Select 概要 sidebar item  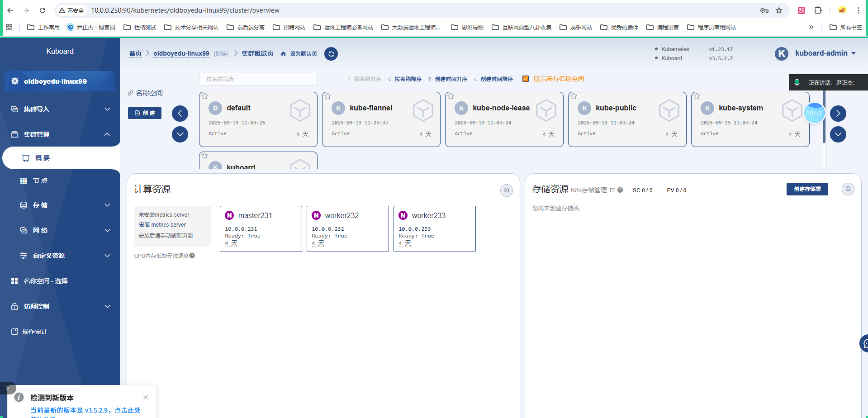pyautogui.click(x=61, y=158)
